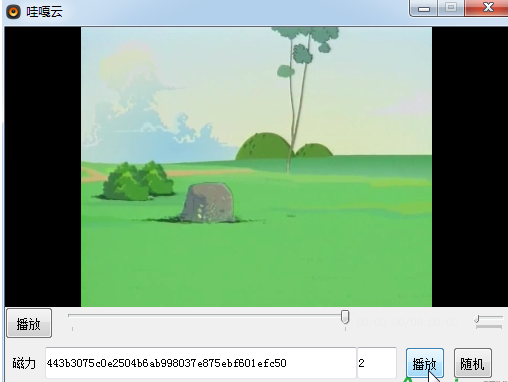Click the seek slider thumb handle
Viewport: 508px width, 382px height.
click(345, 317)
